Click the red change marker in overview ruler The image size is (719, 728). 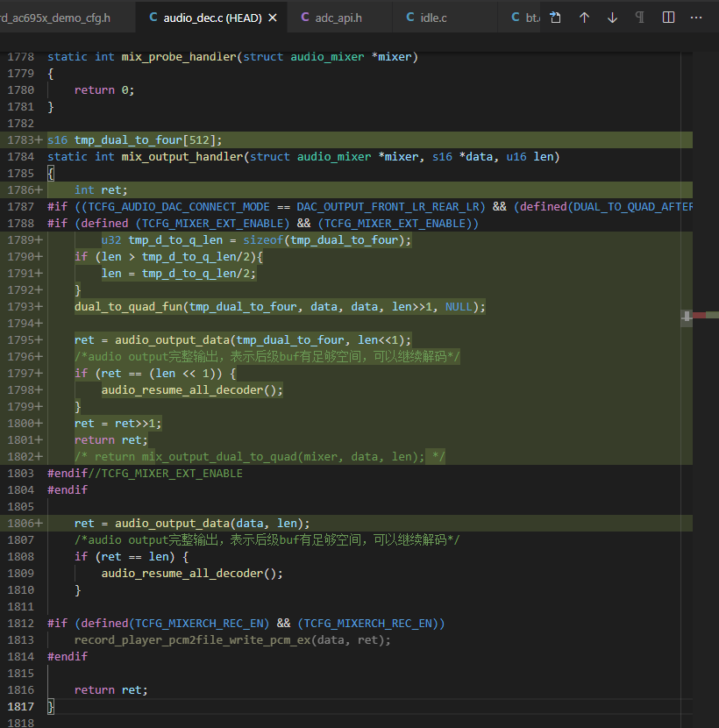(699, 316)
